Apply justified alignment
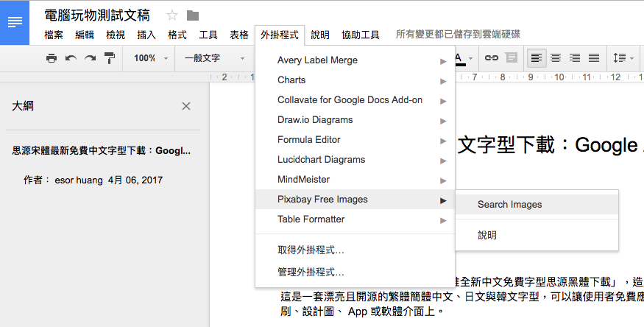The height and width of the screenshot is (327, 644). (x=594, y=58)
